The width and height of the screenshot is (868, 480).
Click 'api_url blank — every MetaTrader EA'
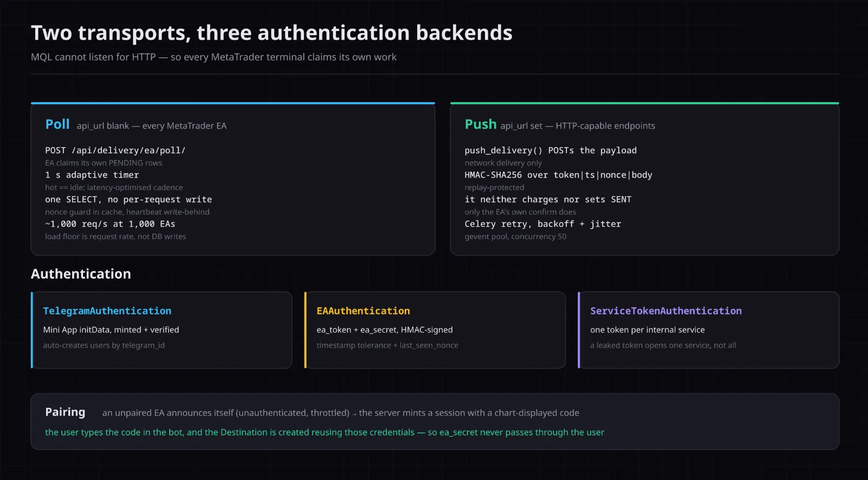[x=151, y=126]
